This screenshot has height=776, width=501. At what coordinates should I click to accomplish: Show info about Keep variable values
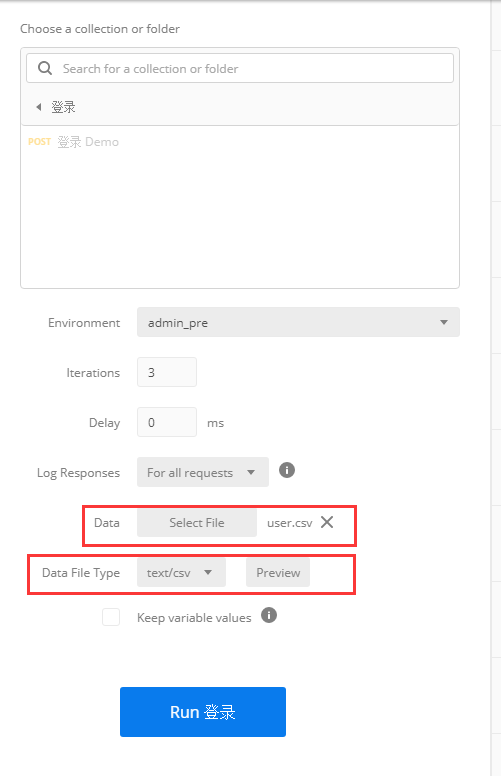tap(269, 615)
